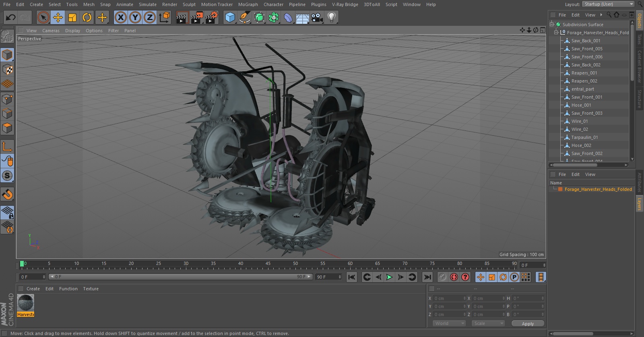Viewport: 644px width, 337px height.
Task: Open render settings clapperboard with gear
Action: [212, 17]
